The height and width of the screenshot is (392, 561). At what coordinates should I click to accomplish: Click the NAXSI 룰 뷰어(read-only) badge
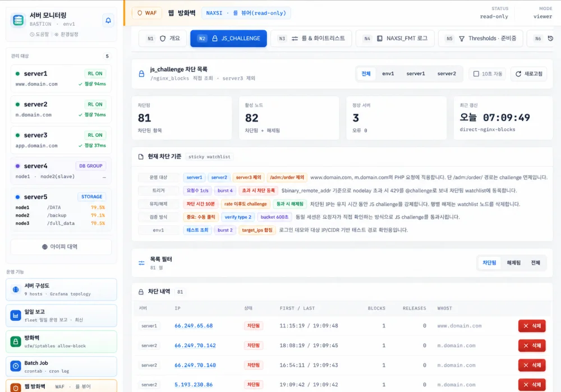pyautogui.click(x=246, y=13)
